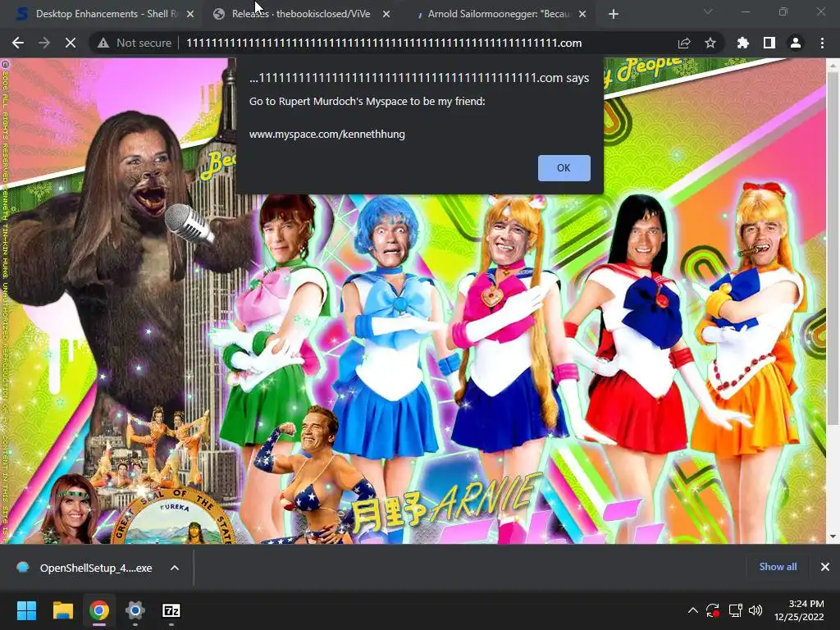
Task: Open a new browser tab
Action: tap(614, 15)
